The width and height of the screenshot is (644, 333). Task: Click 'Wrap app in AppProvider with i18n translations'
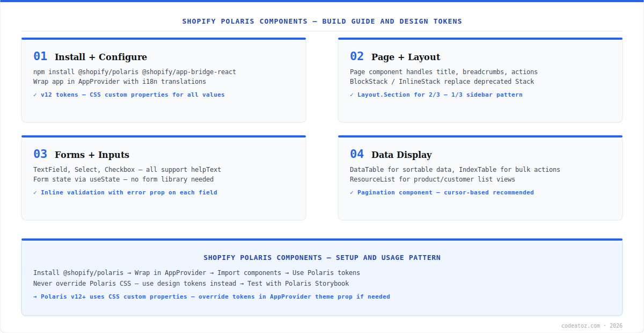pyautogui.click(x=120, y=82)
